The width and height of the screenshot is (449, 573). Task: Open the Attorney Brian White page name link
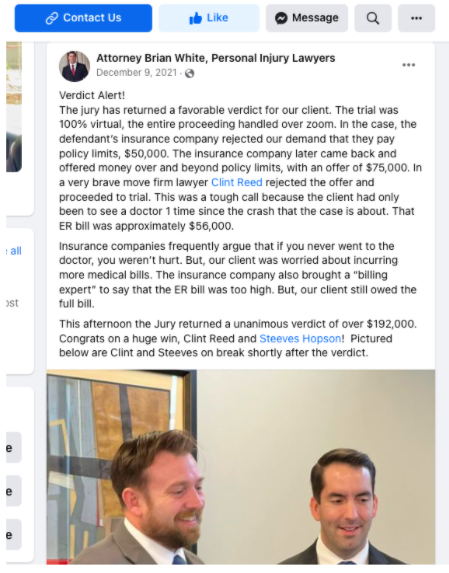point(216,58)
